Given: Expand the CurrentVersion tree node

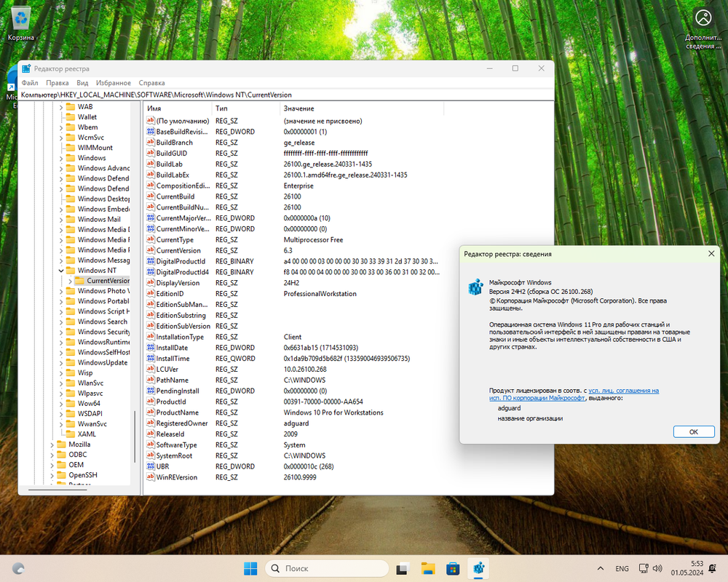Looking at the screenshot, I should [70, 281].
